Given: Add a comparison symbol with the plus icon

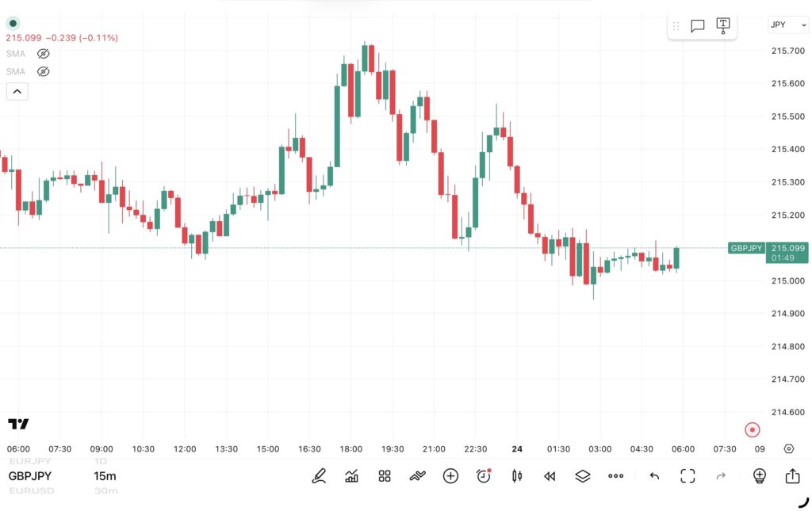Looking at the screenshot, I should click(450, 475).
